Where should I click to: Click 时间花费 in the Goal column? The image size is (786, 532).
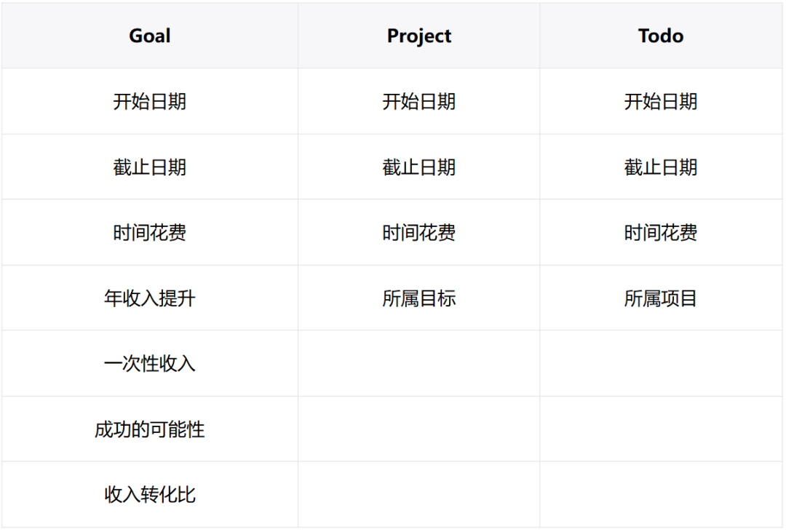[x=149, y=233]
